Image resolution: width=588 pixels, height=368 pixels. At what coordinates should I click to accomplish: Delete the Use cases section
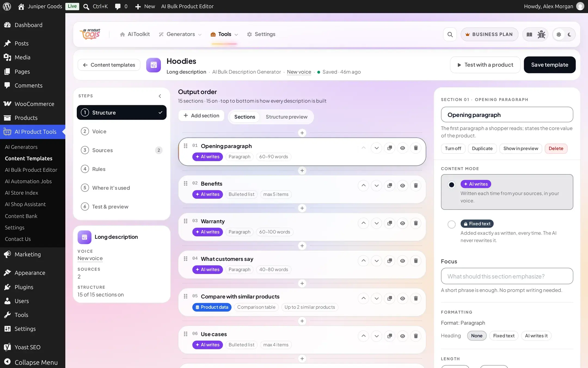coord(416,336)
